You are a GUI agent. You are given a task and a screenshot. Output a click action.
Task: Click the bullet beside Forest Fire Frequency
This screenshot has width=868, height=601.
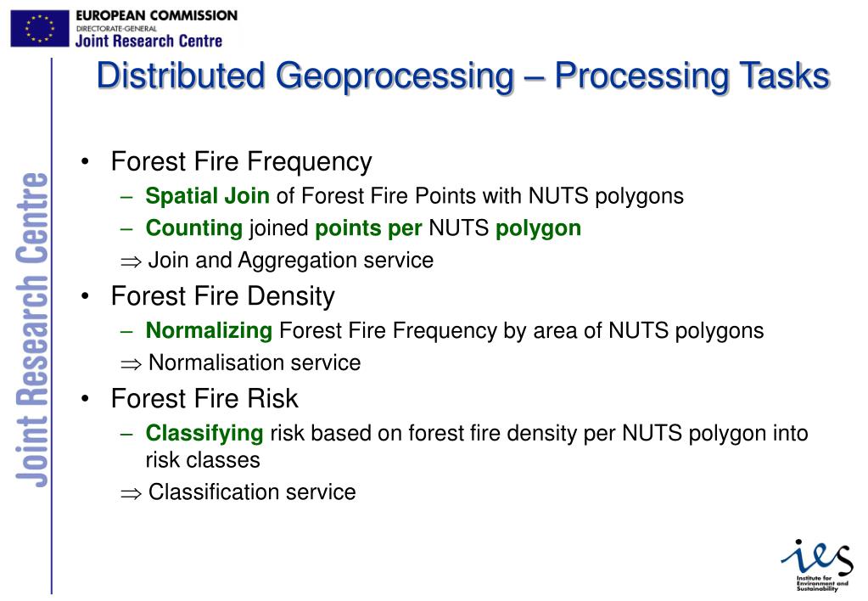pos(85,162)
